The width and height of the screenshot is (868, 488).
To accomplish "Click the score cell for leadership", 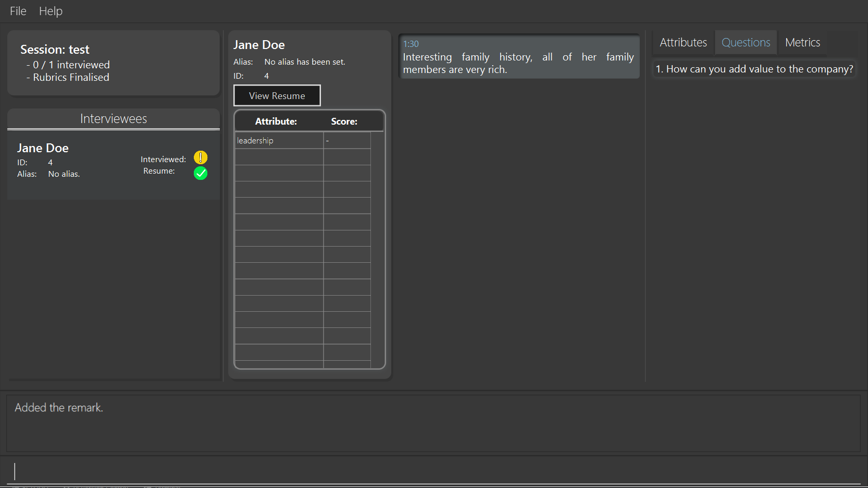I will click(347, 141).
